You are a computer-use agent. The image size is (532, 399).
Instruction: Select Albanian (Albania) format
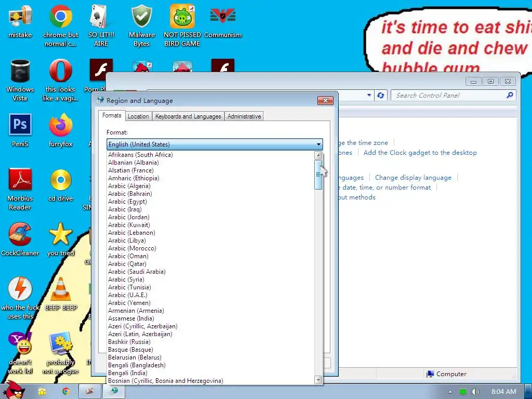point(211,163)
